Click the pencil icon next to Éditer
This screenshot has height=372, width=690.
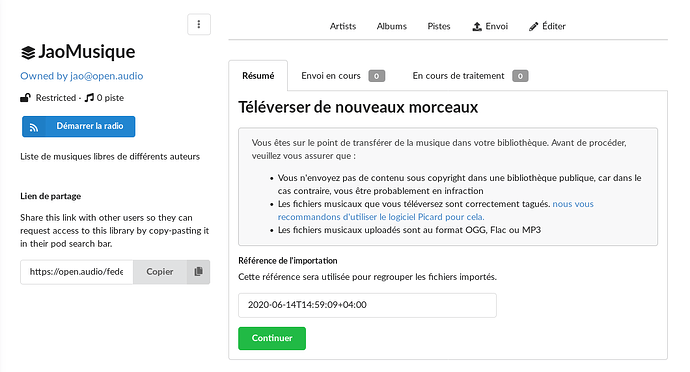tap(533, 26)
